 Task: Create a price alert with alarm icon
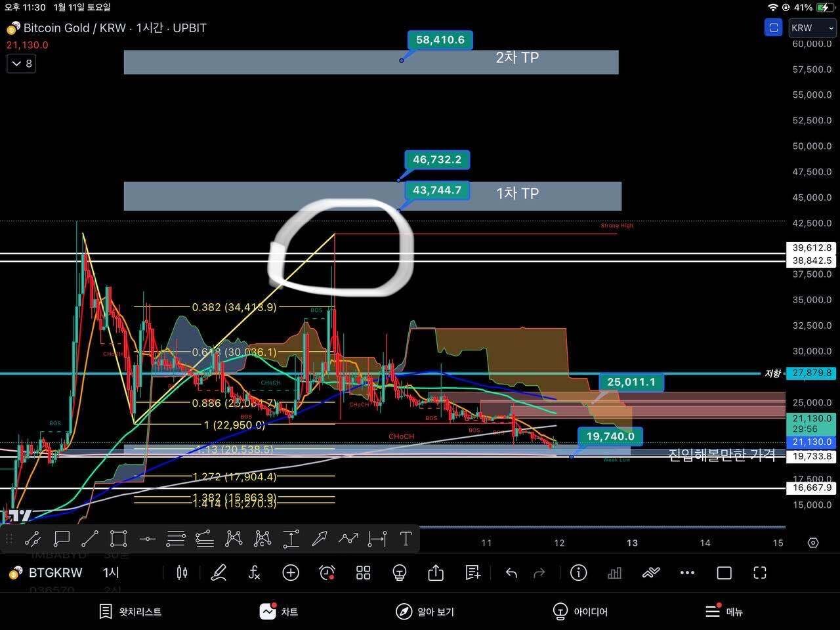327,573
